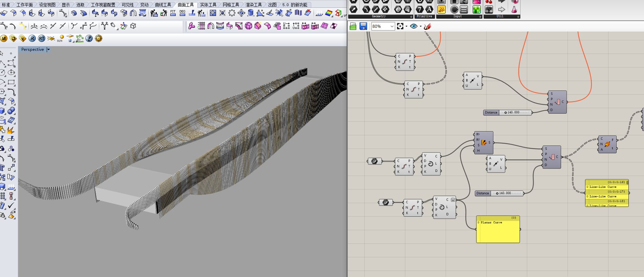
Task: Click the Grasshopper zoom extents frame icon
Action: [x=400, y=26]
